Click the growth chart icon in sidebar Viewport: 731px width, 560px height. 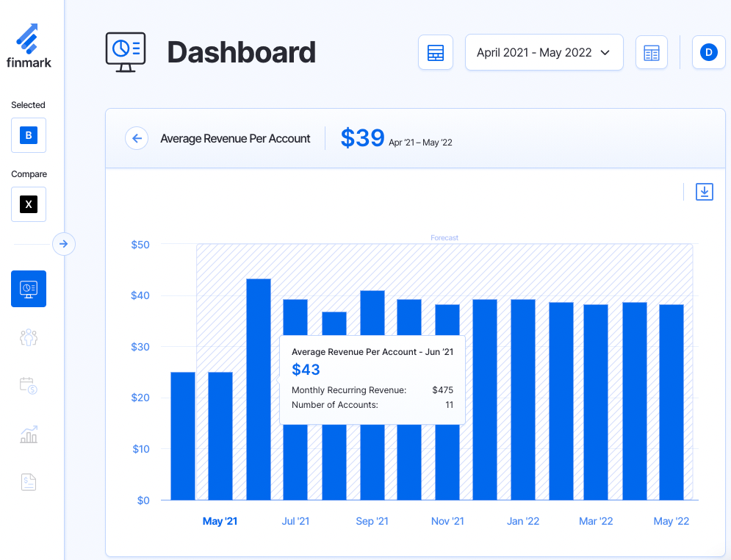(28, 434)
